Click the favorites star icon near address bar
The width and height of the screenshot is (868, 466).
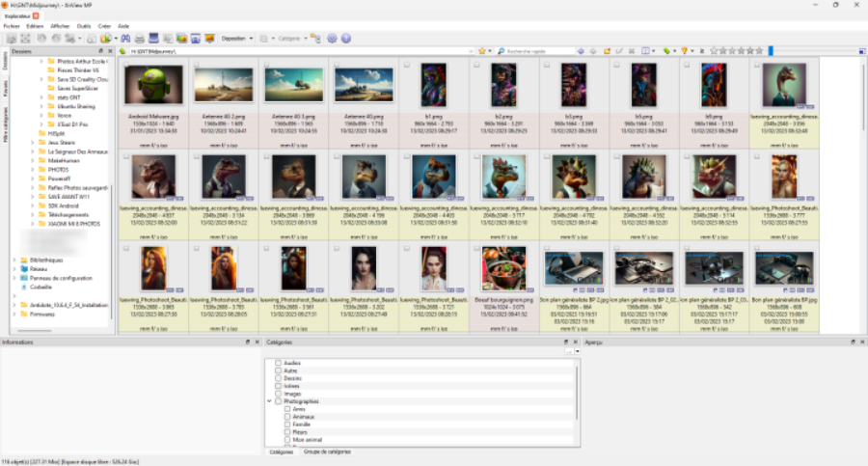coord(480,50)
